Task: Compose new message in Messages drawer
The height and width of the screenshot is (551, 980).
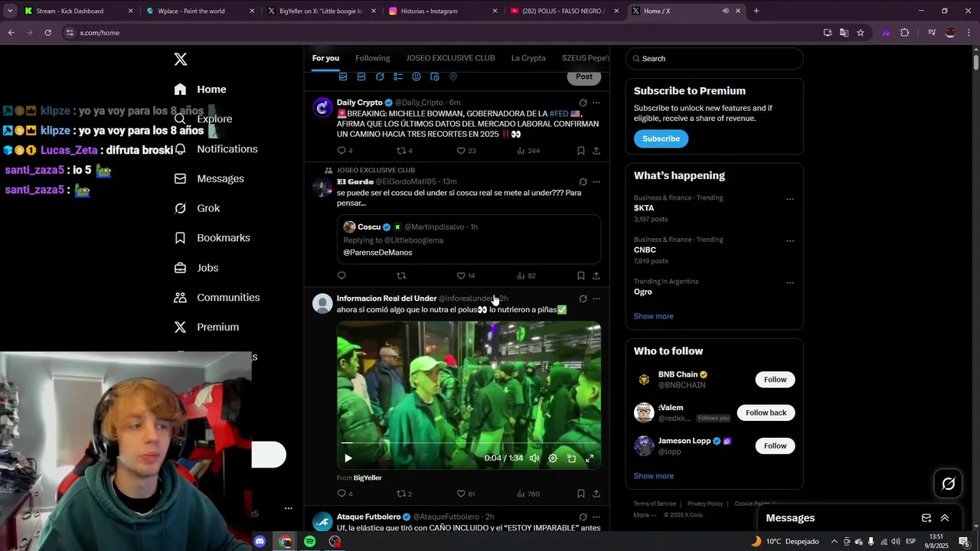Action: (926, 518)
